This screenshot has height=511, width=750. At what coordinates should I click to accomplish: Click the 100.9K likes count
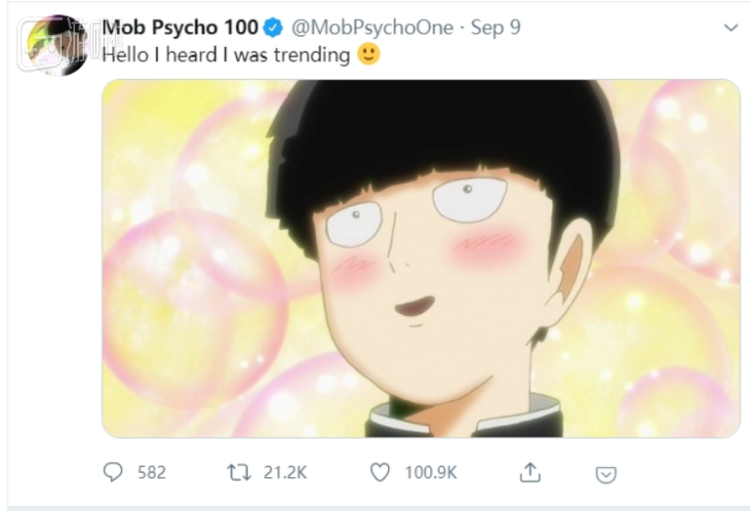(430, 472)
